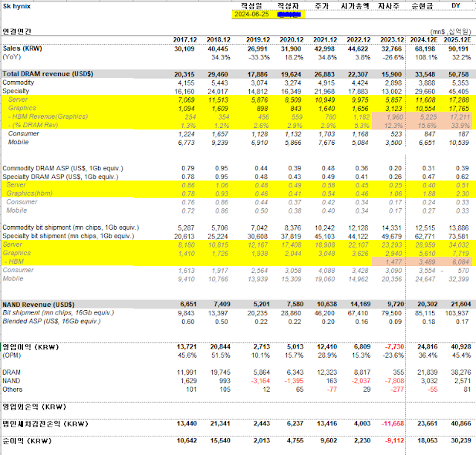Select the Commodity bit shipment label

(x=71, y=227)
